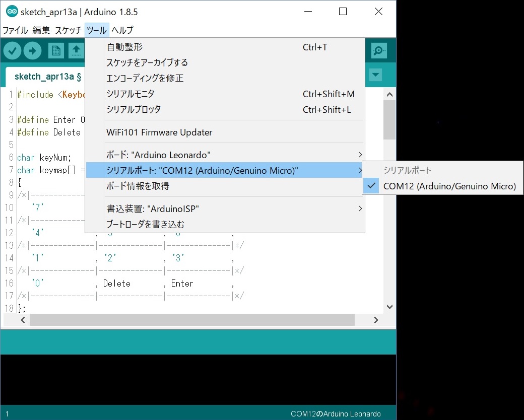Close the open ツール menu
The image size is (524, 420).
pos(97,30)
